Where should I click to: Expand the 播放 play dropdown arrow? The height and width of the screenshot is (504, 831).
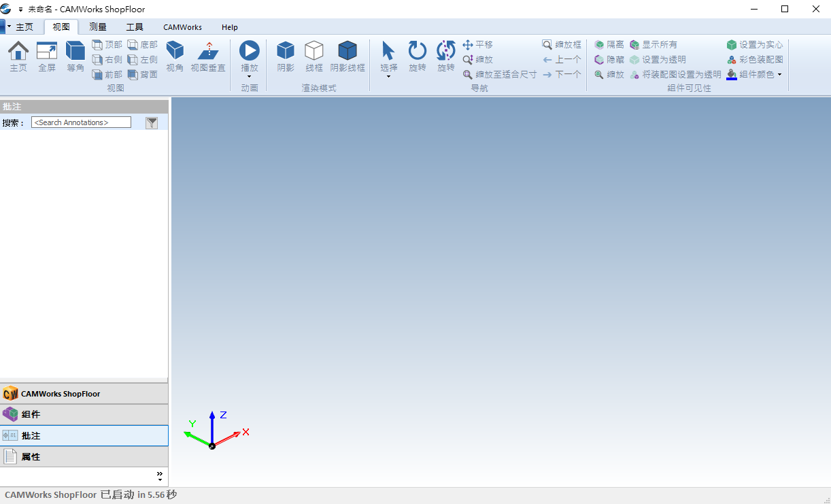[x=250, y=76]
